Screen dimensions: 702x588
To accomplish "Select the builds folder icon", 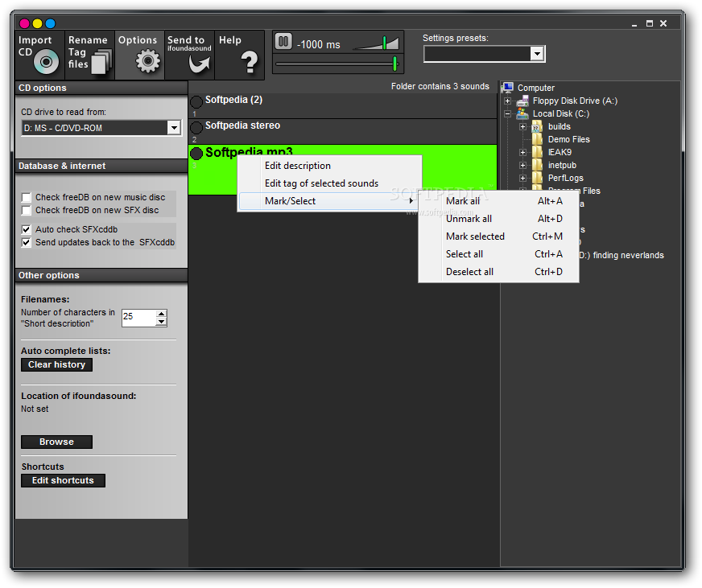I will [x=537, y=126].
